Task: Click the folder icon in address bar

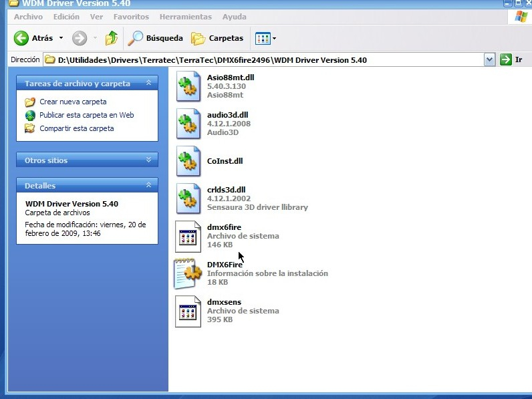Action: click(x=50, y=59)
